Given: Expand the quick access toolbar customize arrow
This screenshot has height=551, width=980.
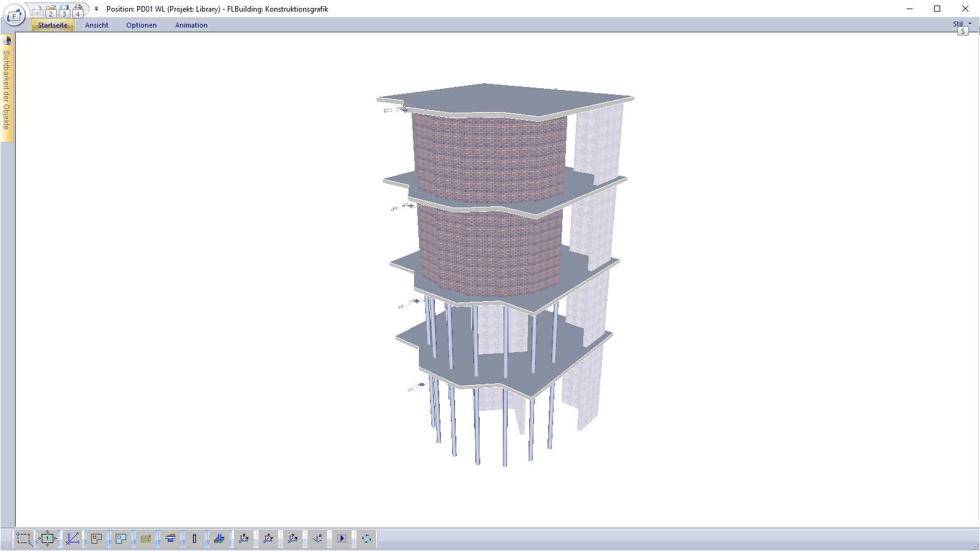Looking at the screenshot, I should tap(96, 9).
